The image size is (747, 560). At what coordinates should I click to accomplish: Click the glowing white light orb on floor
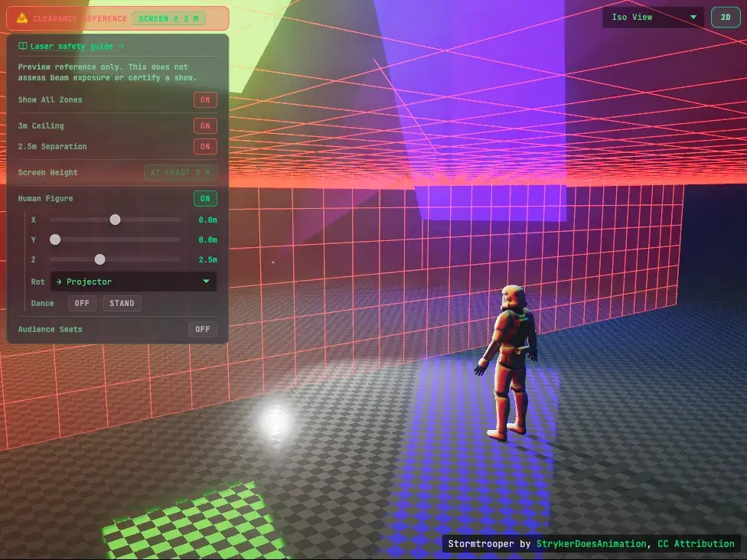(x=276, y=422)
